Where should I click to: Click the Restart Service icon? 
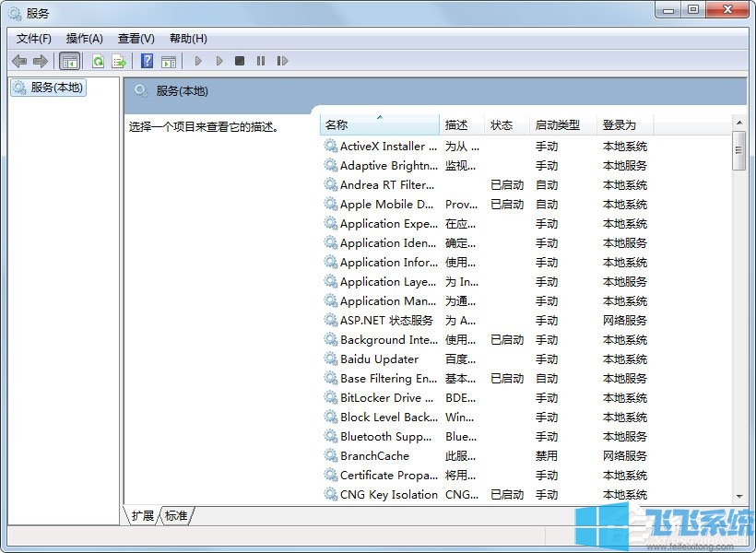pyautogui.click(x=283, y=61)
